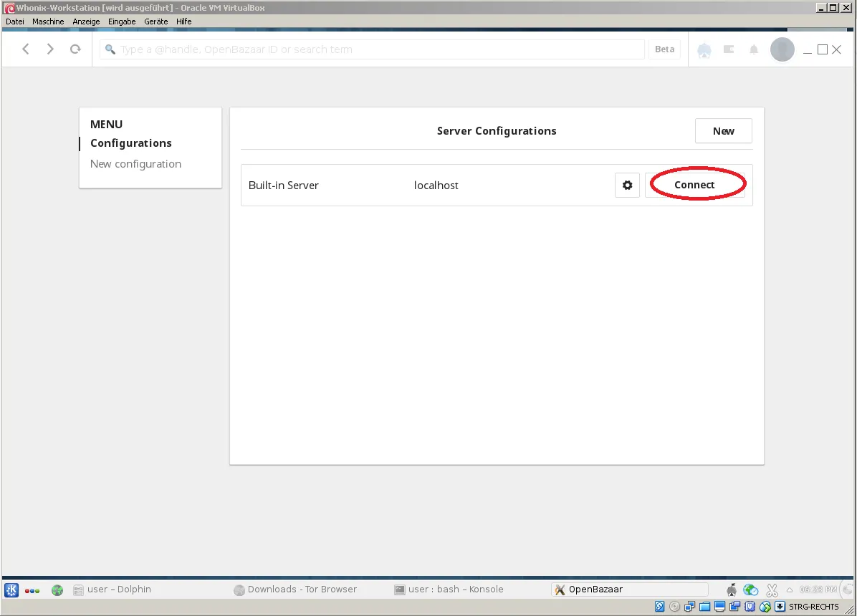
Task: Click the Whonix tray icon left of the globe
Action: 732,589
